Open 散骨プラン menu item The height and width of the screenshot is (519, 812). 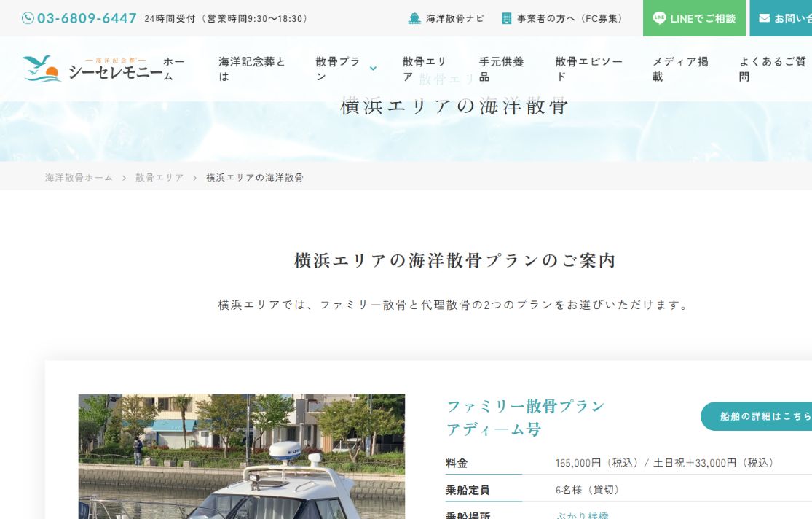coord(338,69)
